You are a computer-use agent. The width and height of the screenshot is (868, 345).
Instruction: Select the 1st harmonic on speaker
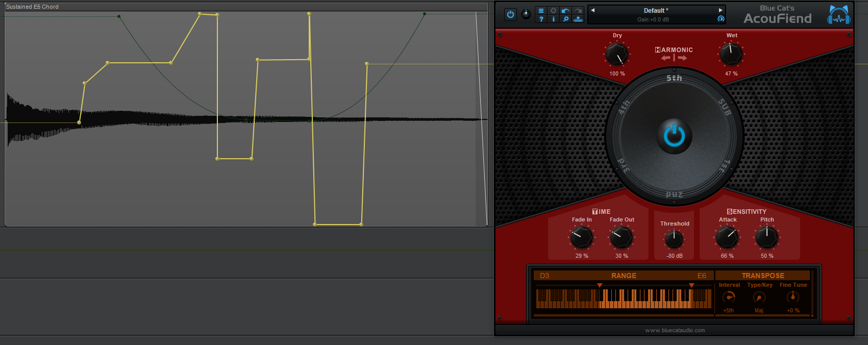(x=725, y=165)
